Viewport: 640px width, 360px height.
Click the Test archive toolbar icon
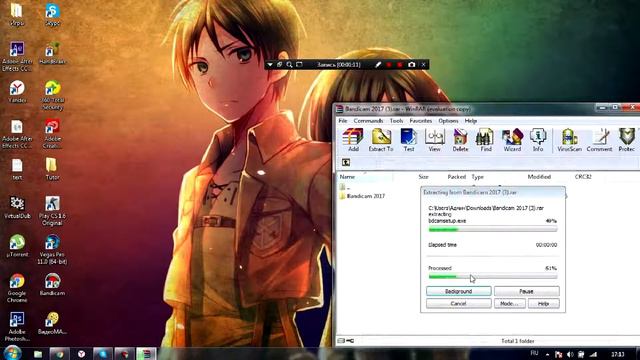point(409,140)
